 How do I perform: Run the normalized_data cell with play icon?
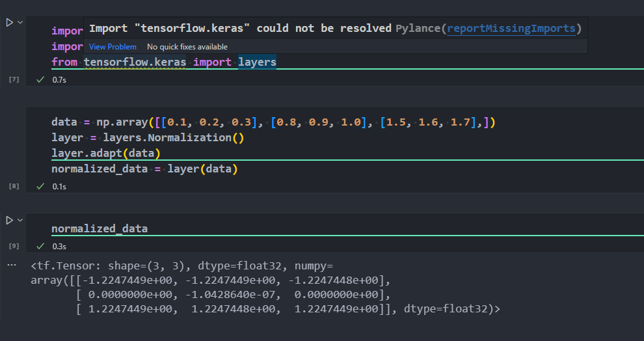point(10,221)
